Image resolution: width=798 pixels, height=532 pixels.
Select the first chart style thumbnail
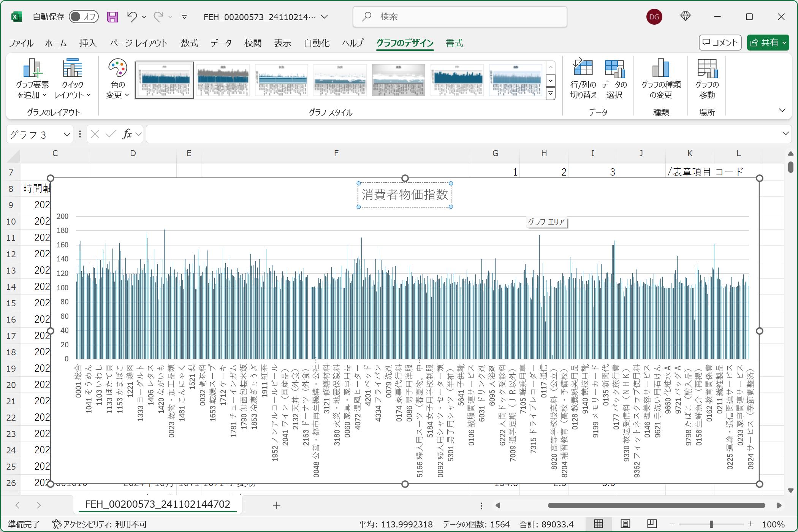pos(164,80)
